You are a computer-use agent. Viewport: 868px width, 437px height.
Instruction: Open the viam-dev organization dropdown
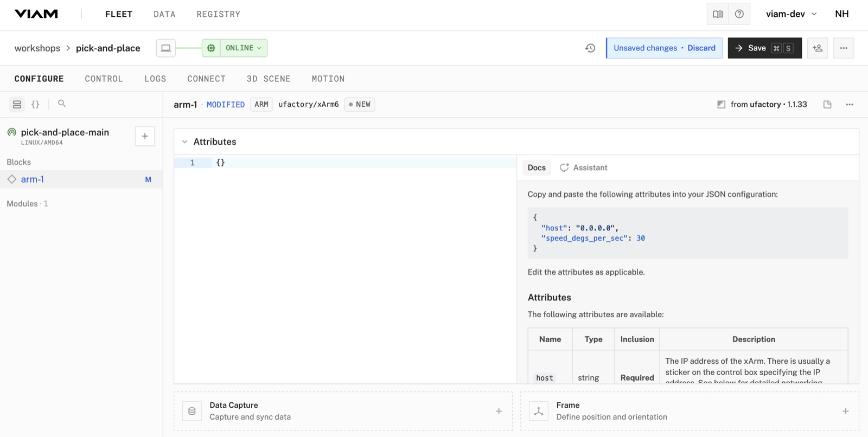click(791, 14)
